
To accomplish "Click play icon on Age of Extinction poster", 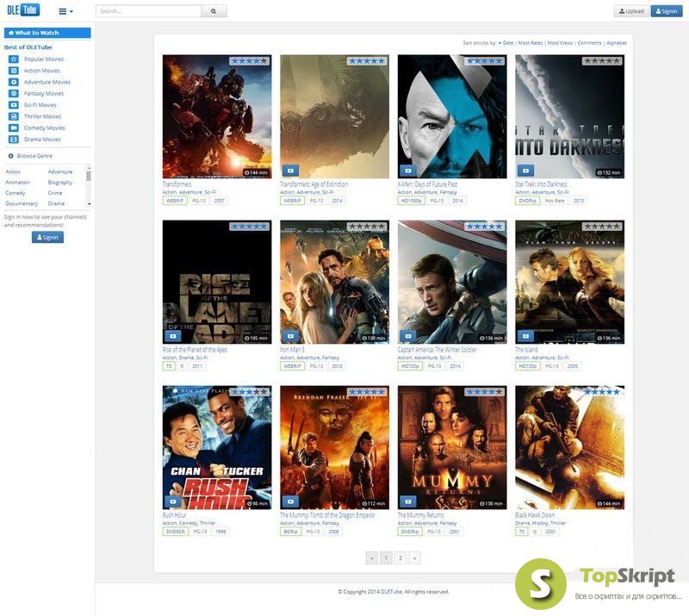I will point(290,171).
